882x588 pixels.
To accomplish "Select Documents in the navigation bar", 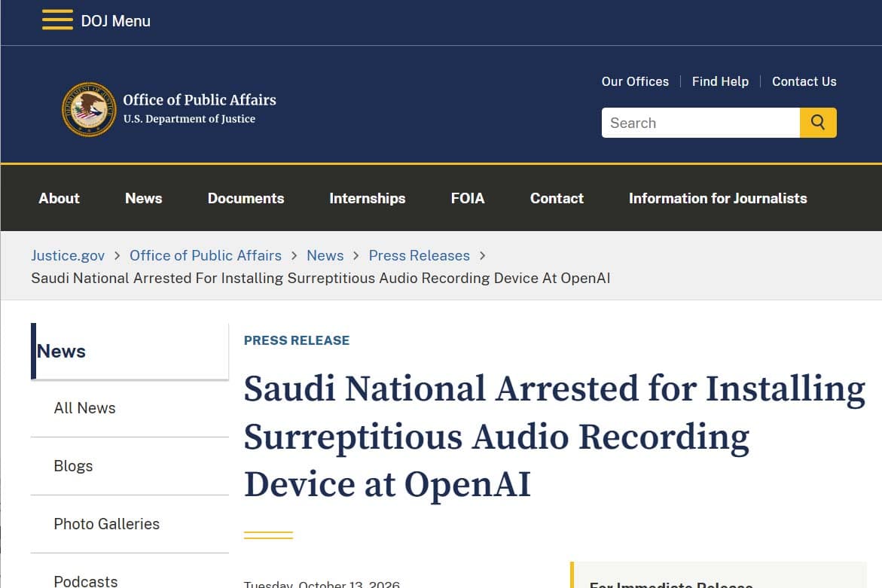I will point(246,199).
